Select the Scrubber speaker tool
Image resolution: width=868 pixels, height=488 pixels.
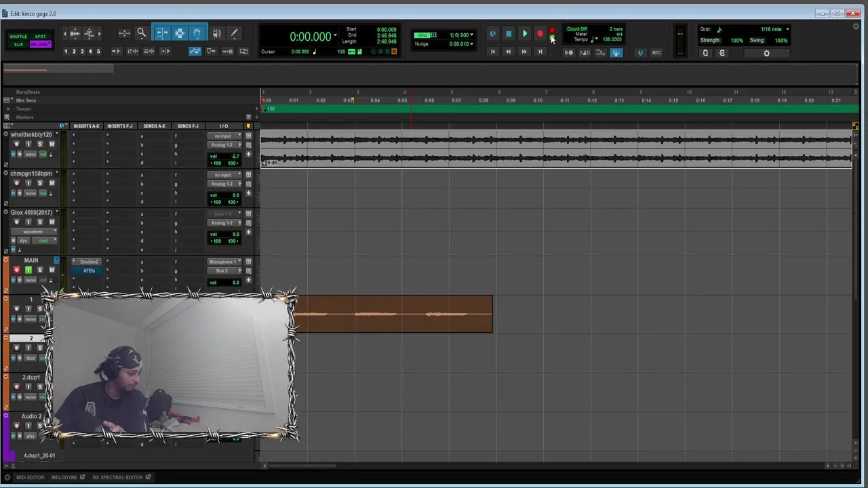click(x=216, y=33)
